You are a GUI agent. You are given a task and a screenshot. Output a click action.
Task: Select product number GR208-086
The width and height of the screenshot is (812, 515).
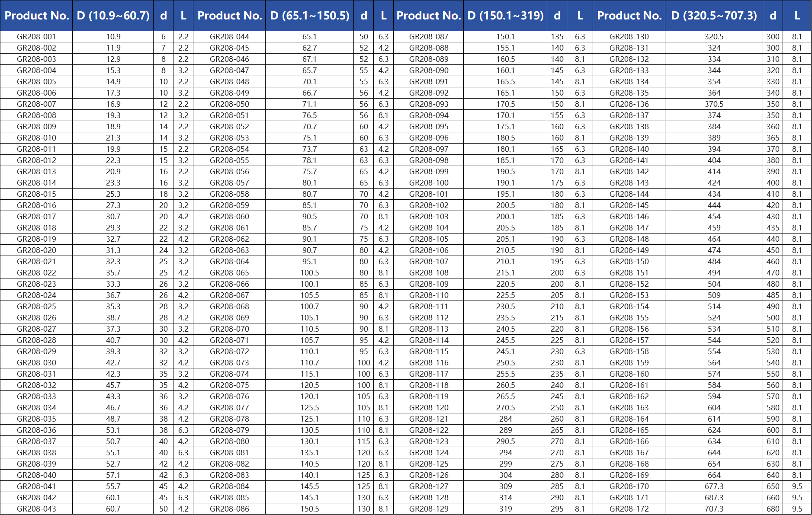pyautogui.click(x=229, y=509)
